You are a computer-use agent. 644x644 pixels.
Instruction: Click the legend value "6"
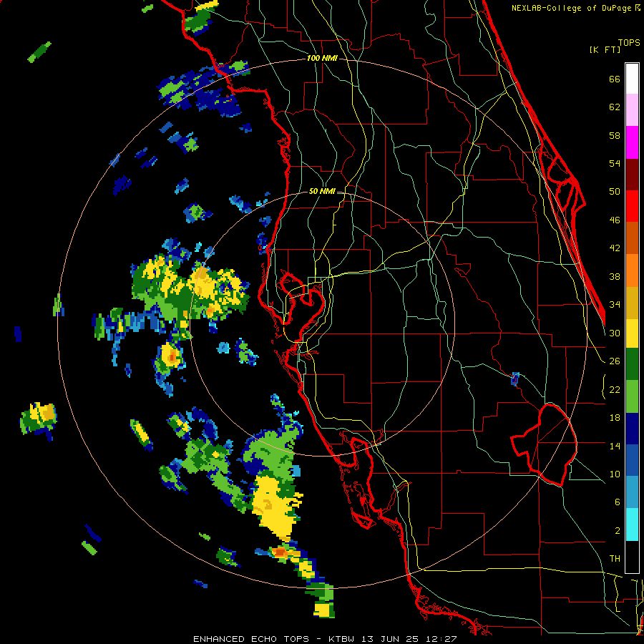pyautogui.click(x=617, y=502)
